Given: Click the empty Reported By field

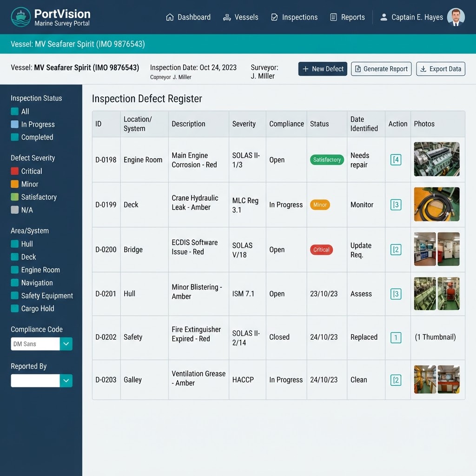Looking at the screenshot, I should [x=35, y=381].
